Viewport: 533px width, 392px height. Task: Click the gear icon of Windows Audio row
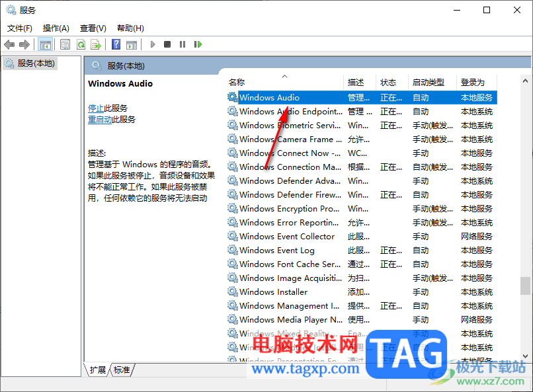pyautogui.click(x=233, y=97)
